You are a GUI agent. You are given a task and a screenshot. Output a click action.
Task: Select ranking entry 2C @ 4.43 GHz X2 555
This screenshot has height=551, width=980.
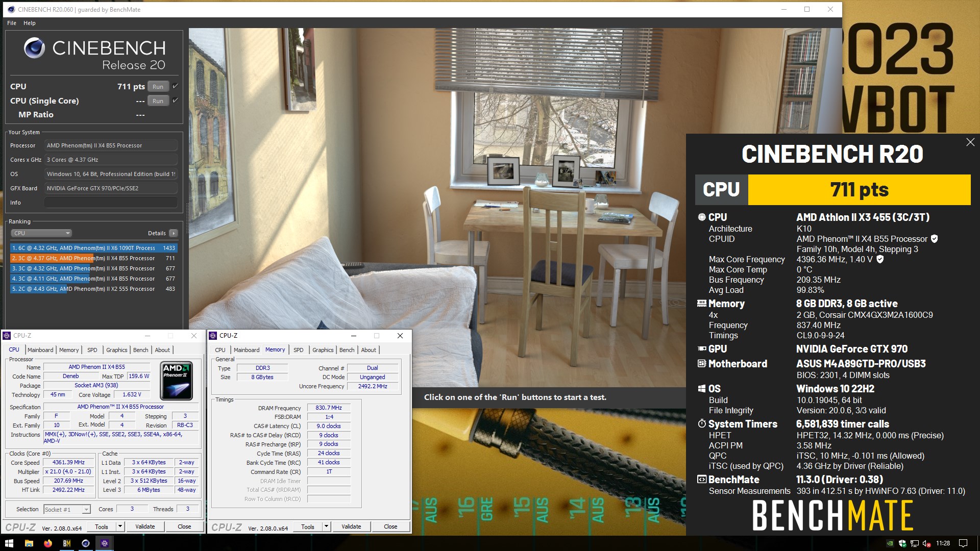[94, 289]
